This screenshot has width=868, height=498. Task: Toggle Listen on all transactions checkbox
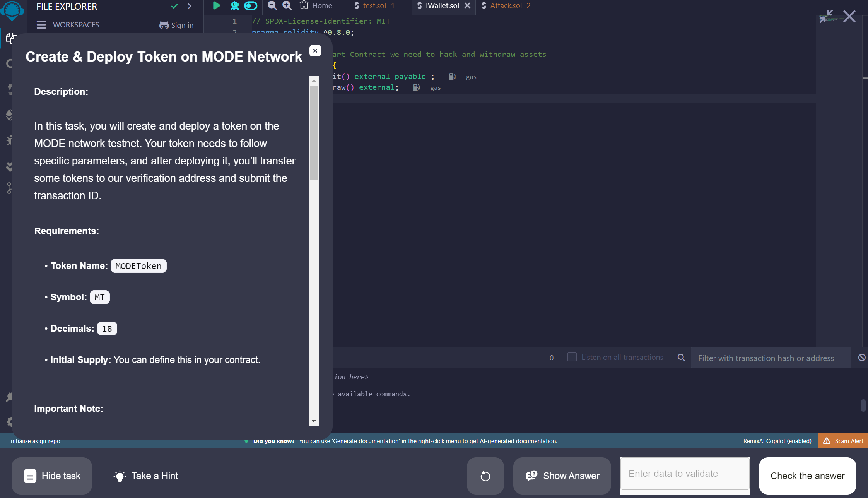pos(572,357)
